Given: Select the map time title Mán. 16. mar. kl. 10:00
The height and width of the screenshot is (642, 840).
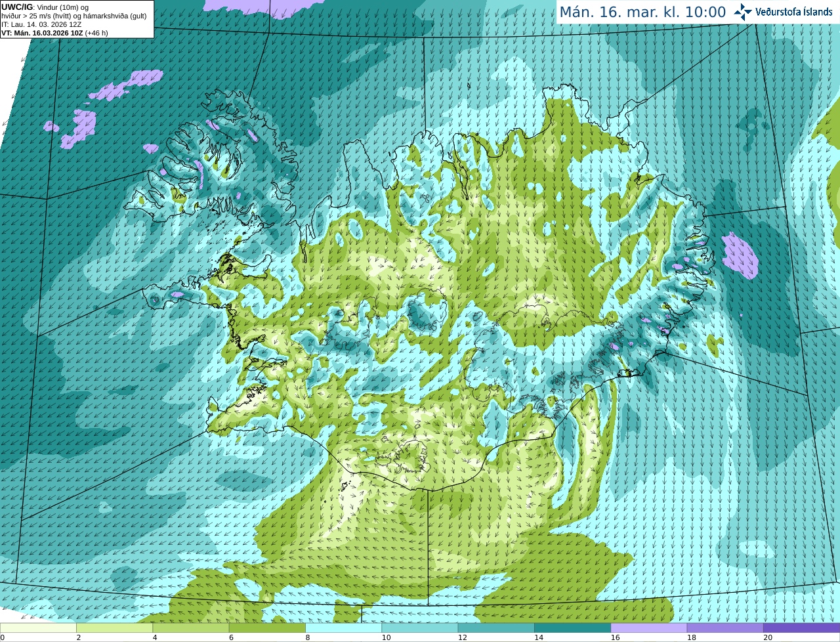Looking at the screenshot, I should [642, 12].
